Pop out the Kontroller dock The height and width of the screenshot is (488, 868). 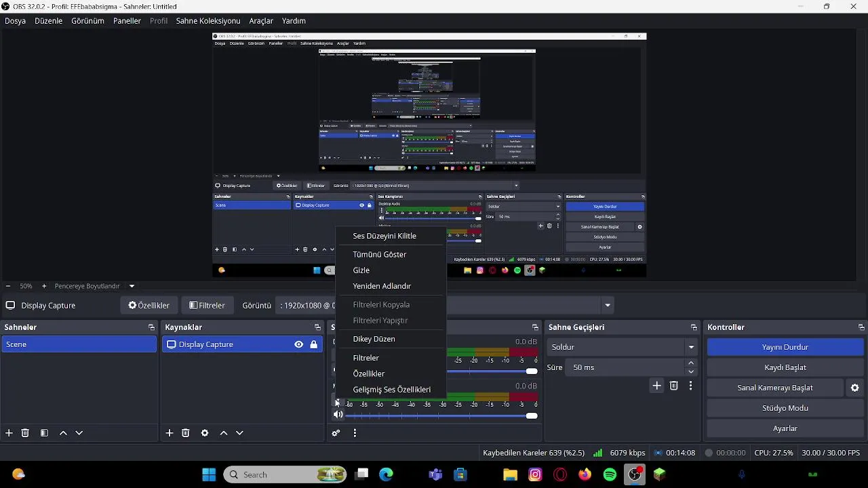861,327
